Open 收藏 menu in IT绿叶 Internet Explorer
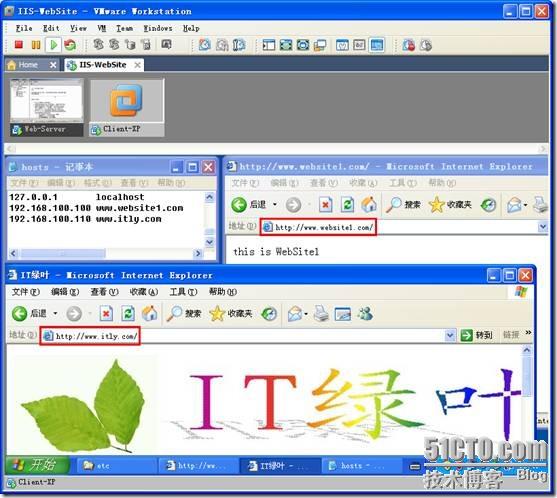Viewport: 557px width, 498px height. pyautogui.click(x=144, y=292)
